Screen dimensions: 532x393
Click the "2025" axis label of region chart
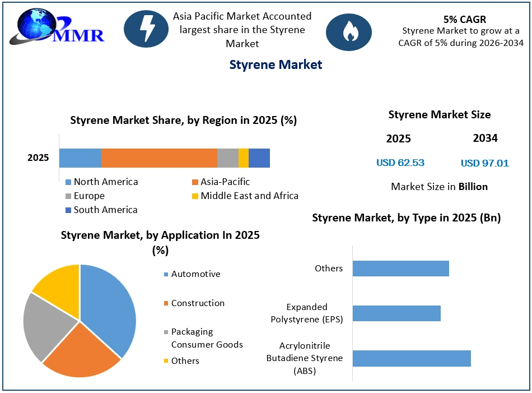(38, 158)
